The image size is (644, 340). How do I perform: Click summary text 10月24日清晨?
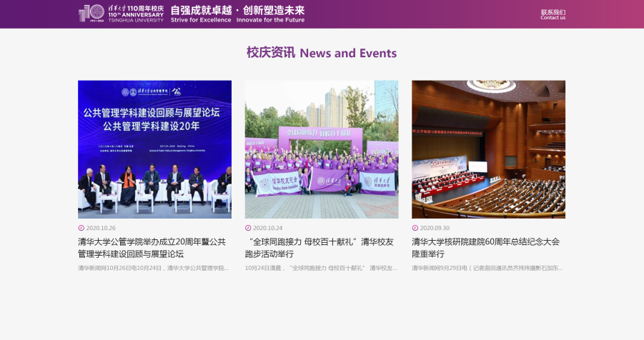pyautogui.click(x=321, y=268)
